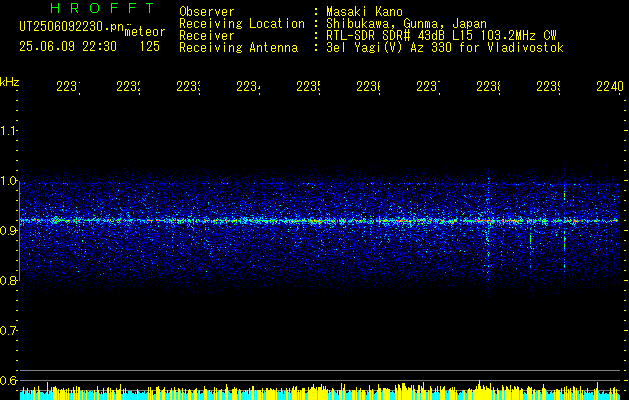
Task: Click the 3el Yagi antenna description
Action: coord(445,48)
